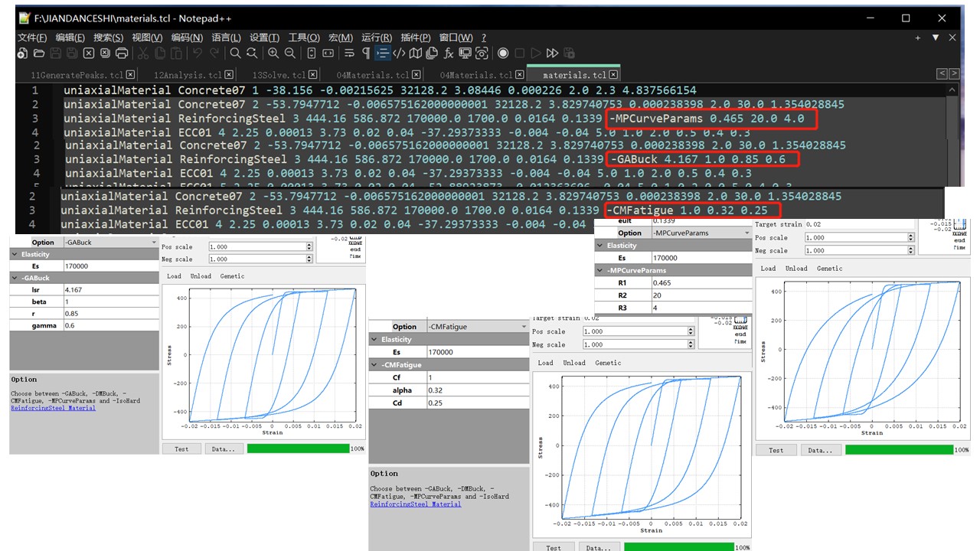The height and width of the screenshot is (551, 980).
Task: Click the Zoom In toolbar icon
Action: coord(273,53)
